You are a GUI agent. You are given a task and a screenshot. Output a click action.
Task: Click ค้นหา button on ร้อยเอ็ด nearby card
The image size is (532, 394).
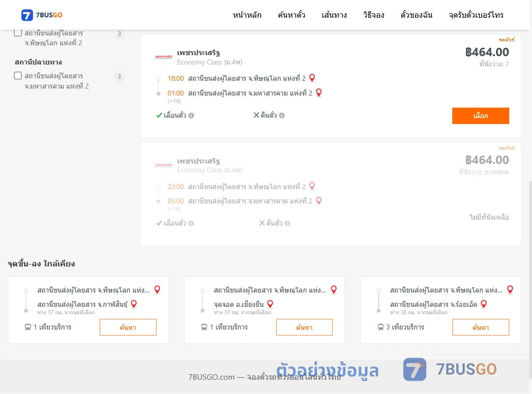pyautogui.click(x=480, y=327)
